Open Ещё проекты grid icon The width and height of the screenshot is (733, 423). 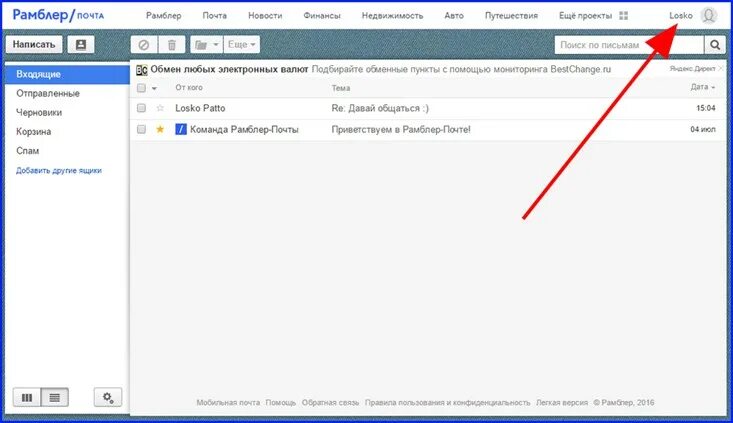(x=624, y=15)
